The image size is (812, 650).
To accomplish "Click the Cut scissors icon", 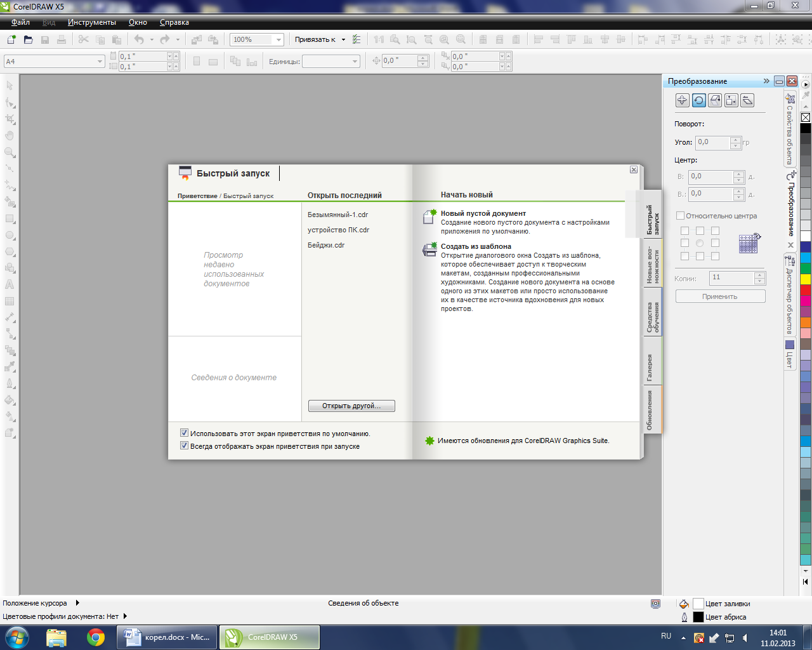I will [84, 39].
